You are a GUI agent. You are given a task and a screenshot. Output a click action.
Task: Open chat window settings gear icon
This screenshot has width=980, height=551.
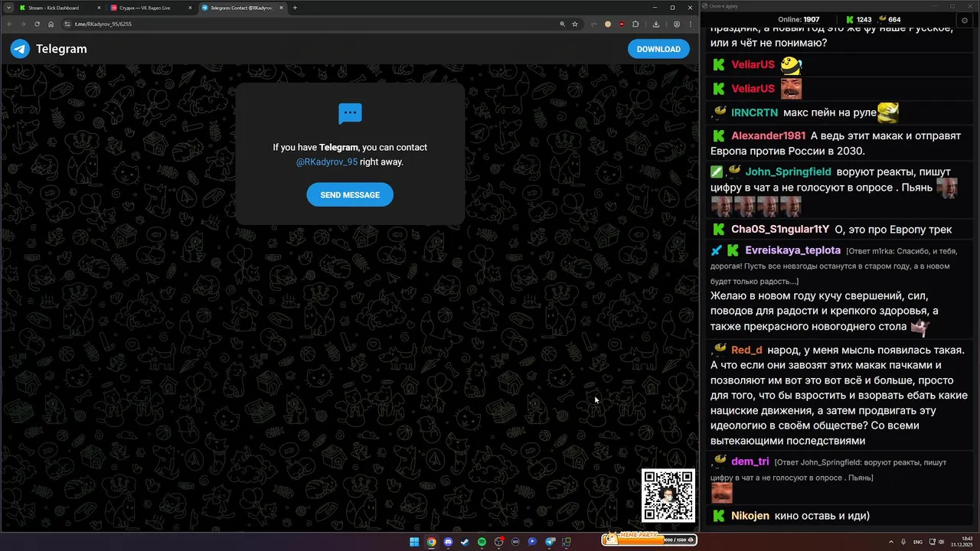[964, 19]
